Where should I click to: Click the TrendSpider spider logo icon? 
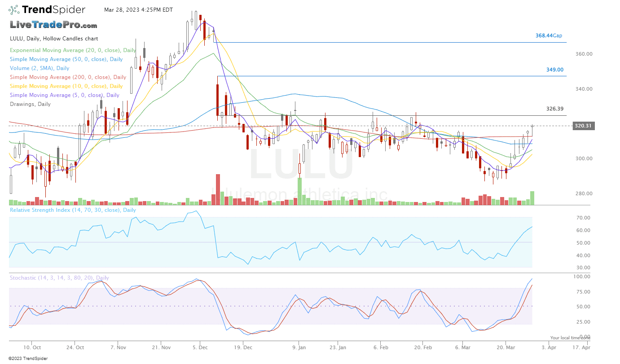pos(14,9)
